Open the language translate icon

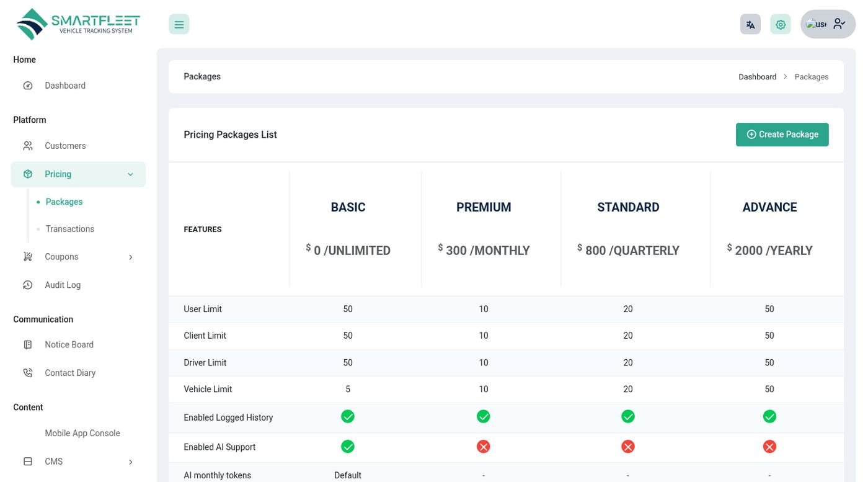[750, 24]
